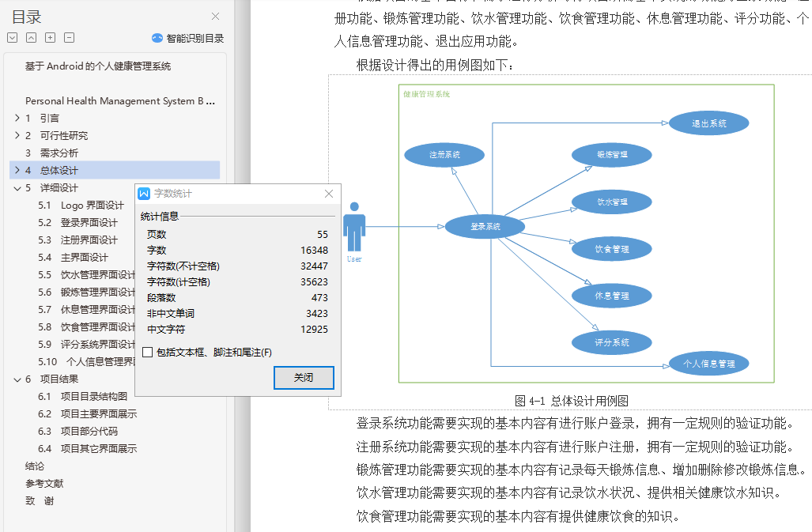Jump to section 5.6 锻炼管理界面设计
The image size is (812, 532).
[86, 292]
